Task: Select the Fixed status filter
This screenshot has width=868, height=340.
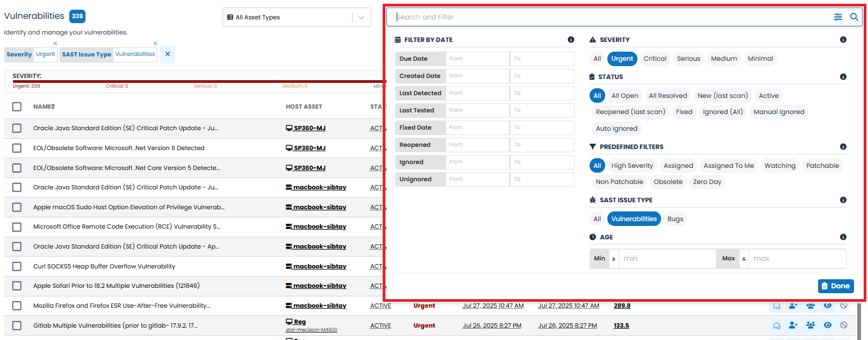Action: [684, 112]
